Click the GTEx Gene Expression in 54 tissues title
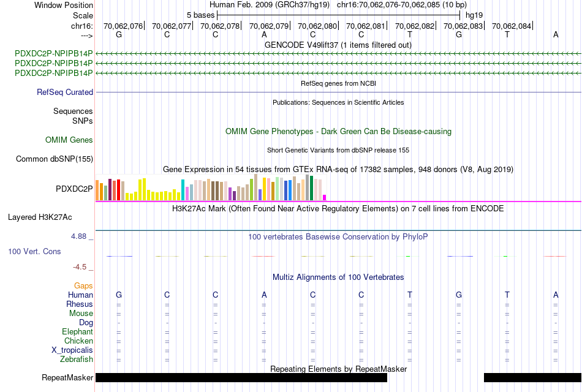Screen dimensions: 582x392 point(338,170)
